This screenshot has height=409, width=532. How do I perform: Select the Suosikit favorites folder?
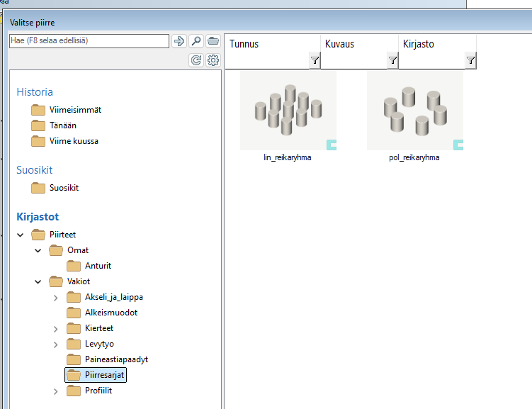click(64, 188)
